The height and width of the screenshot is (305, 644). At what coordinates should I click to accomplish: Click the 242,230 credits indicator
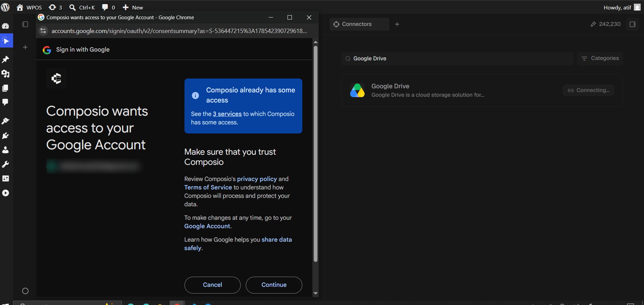[605, 24]
